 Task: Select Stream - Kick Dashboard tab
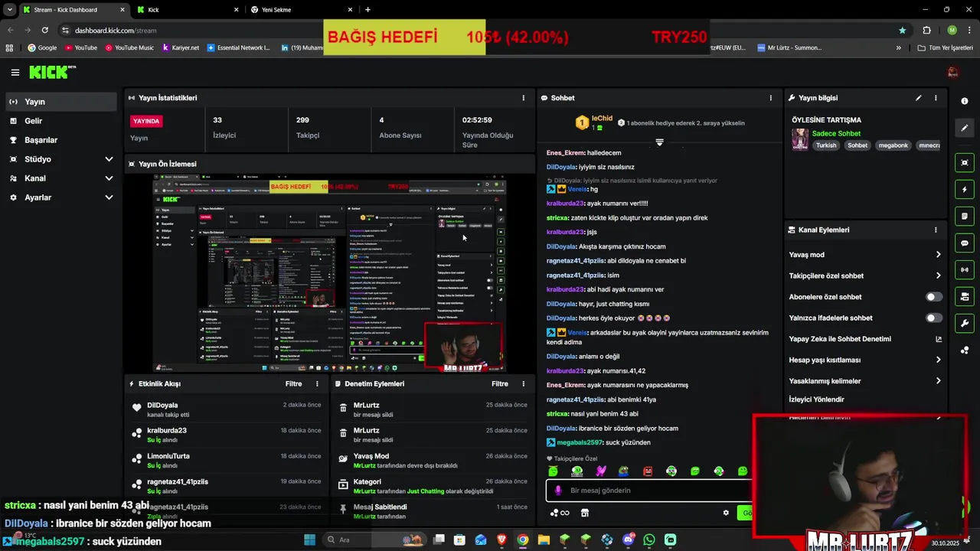click(x=73, y=10)
